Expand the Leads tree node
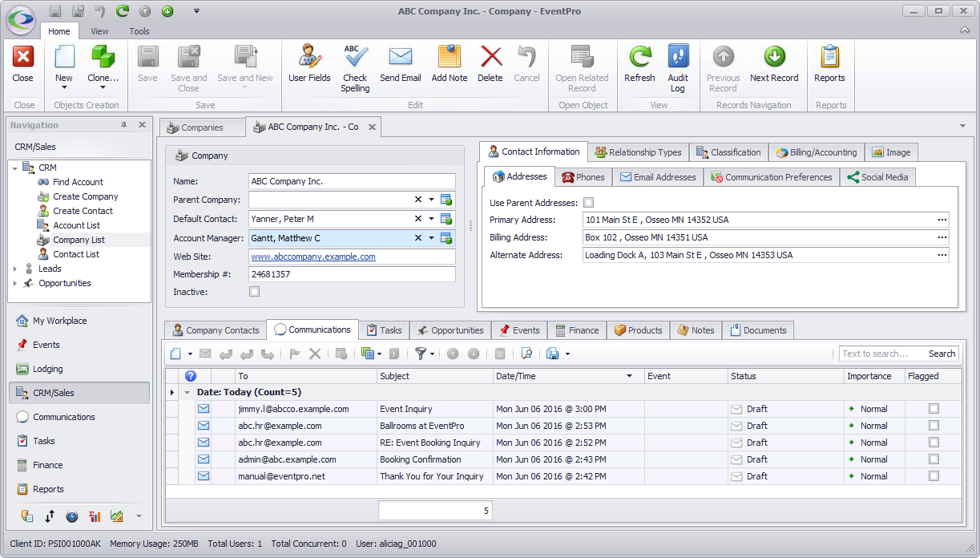This screenshot has width=980, height=558. coord(15,269)
